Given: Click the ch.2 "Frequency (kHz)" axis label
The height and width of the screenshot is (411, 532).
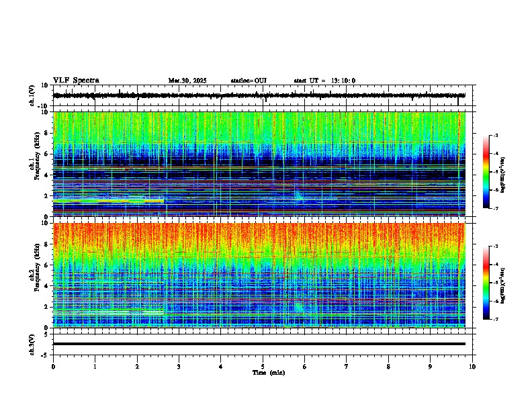Looking at the screenshot, I should click(37, 267).
